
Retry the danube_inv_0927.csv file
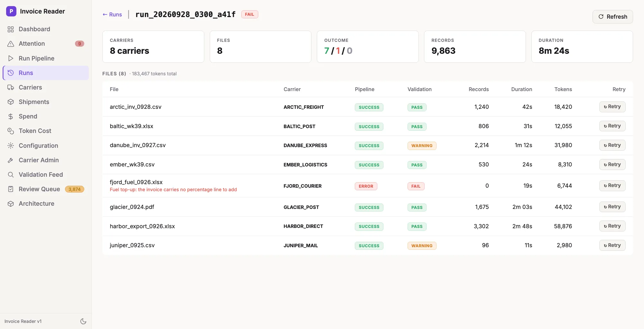[612, 146]
